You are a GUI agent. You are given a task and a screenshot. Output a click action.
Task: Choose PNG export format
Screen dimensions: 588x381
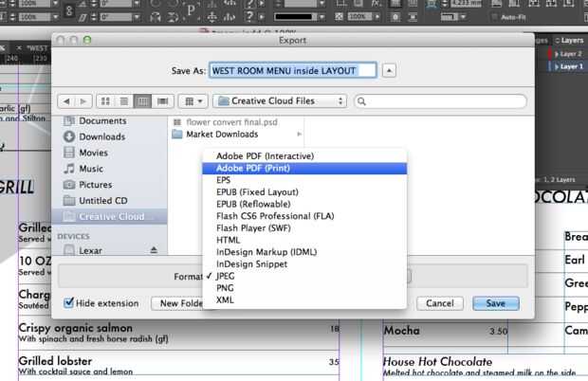304,288
